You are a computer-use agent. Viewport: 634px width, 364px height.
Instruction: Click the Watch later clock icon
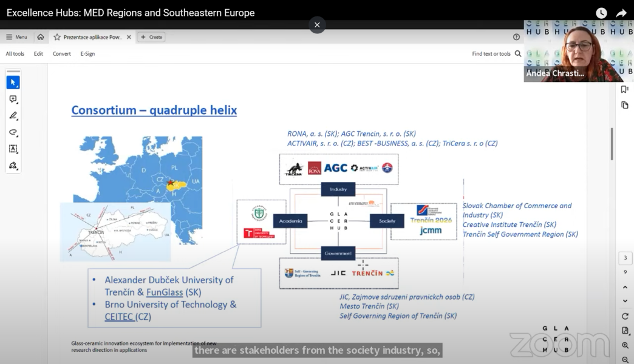point(601,13)
